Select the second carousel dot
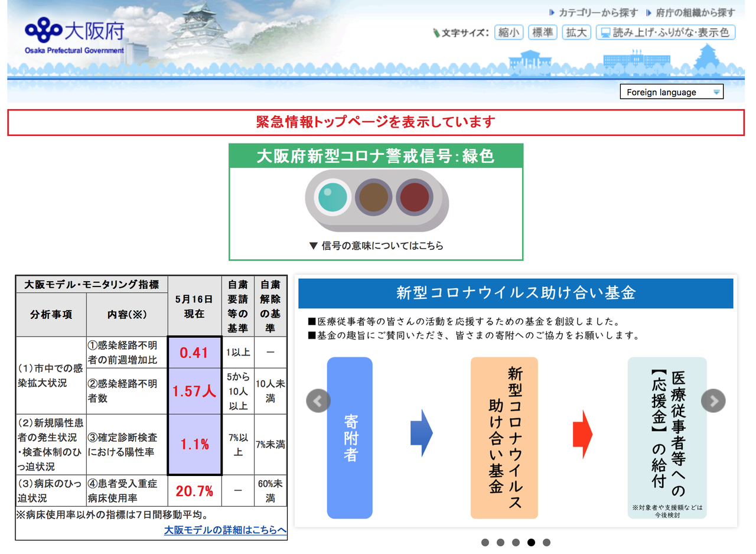This screenshot has width=756, height=554. pyautogui.click(x=500, y=542)
